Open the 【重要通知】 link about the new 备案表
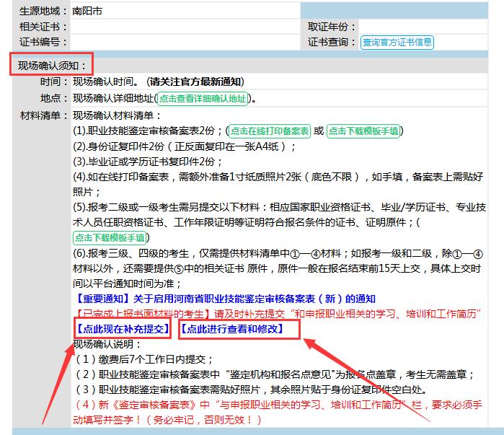The height and width of the screenshot is (435, 504). tap(225, 299)
